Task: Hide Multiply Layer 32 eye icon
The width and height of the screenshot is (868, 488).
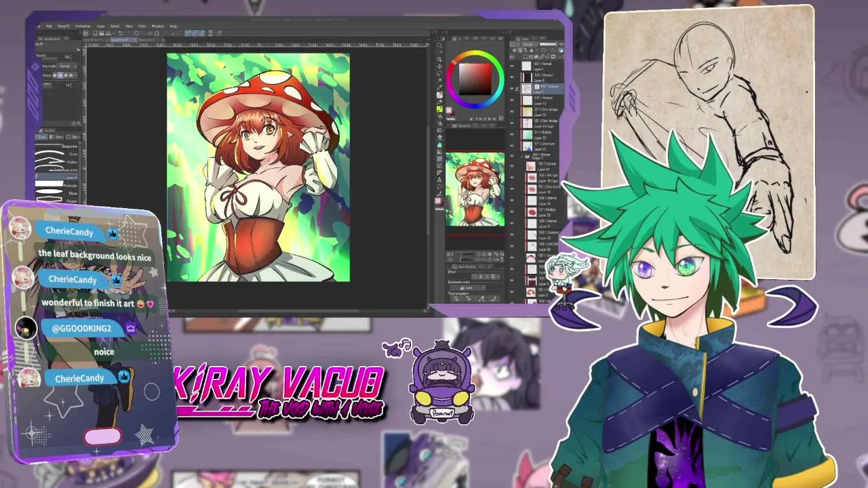Action: [x=511, y=134]
